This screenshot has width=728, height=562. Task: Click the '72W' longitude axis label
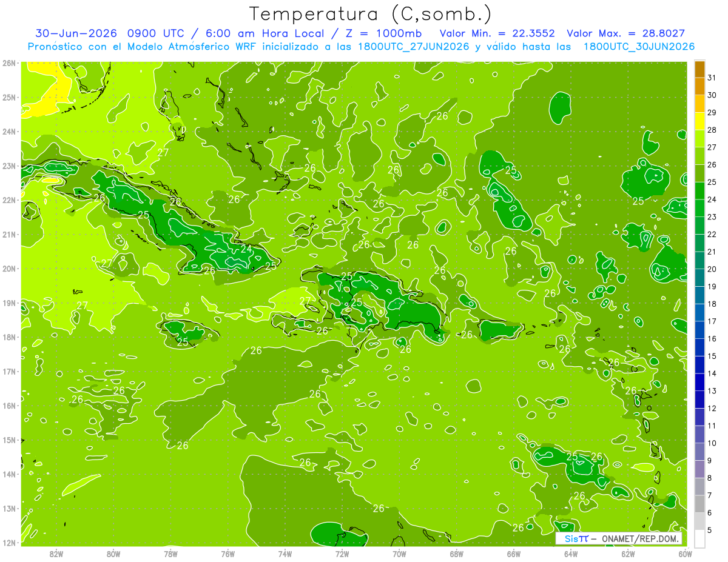coord(342,554)
